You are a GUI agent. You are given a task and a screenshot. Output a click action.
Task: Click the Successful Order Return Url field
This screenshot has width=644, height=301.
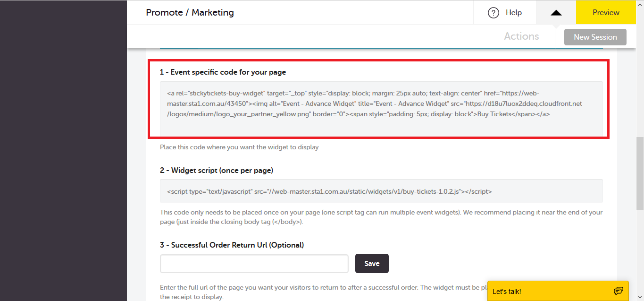pyautogui.click(x=254, y=264)
